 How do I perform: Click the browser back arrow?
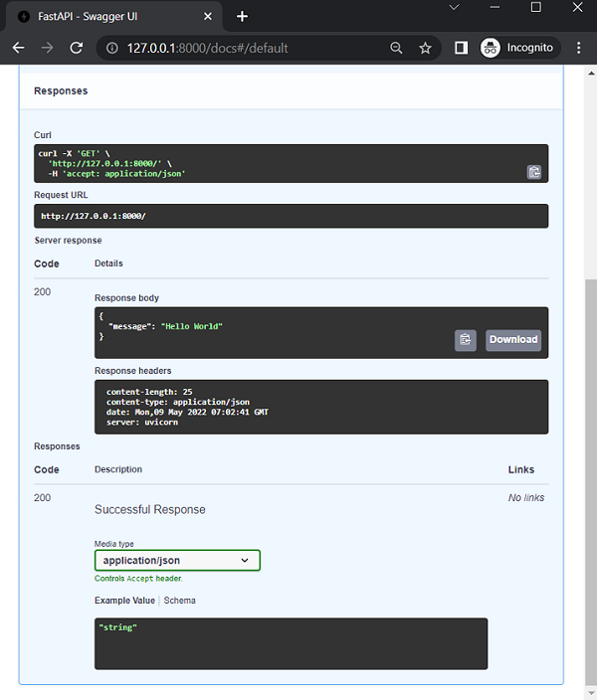pos(18,48)
